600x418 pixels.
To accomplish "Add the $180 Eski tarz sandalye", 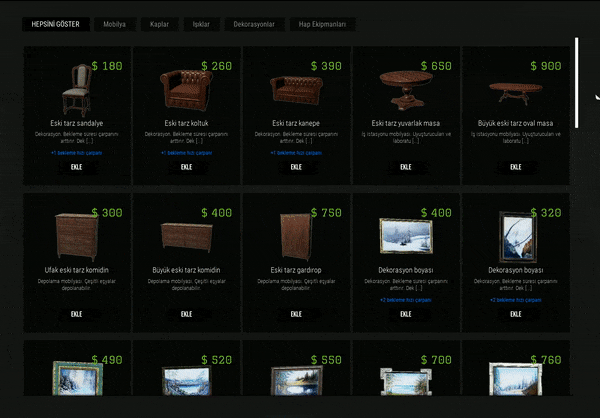I will point(77,167).
